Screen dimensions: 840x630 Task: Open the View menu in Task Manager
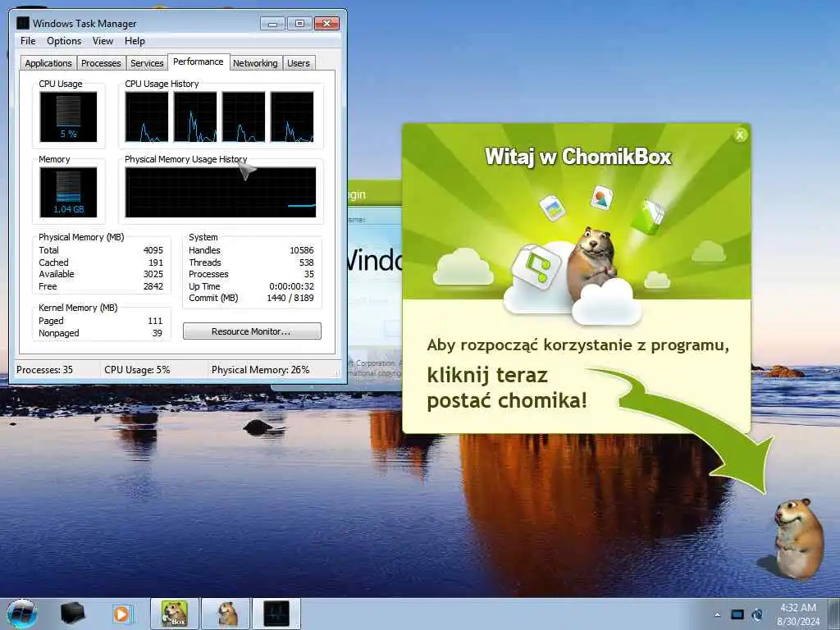click(x=103, y=41)
